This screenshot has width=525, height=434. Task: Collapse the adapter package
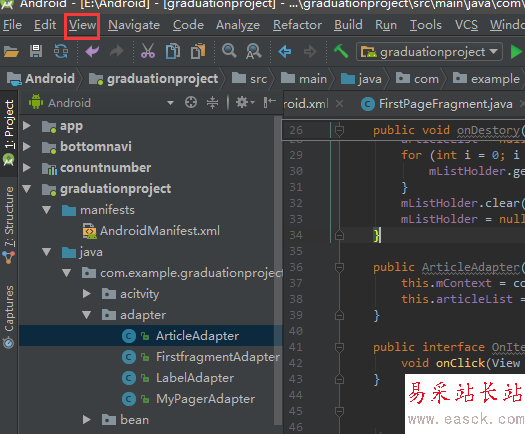87,315
